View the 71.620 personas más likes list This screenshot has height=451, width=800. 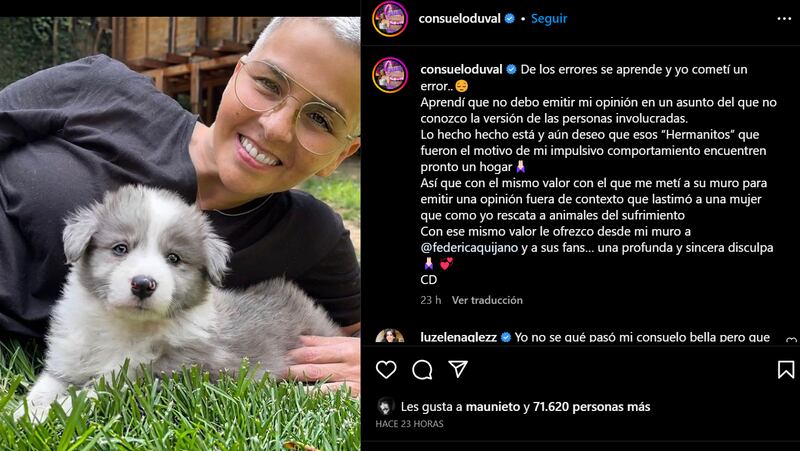[x=592, y=407]
